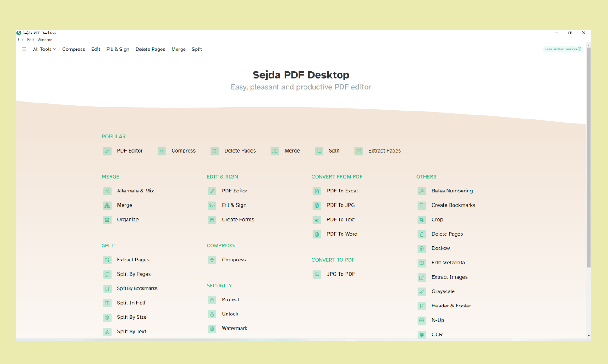This screenshot has height=364, width=608.
Task: Restore down the Sejda window
Action: pos(570,33)
